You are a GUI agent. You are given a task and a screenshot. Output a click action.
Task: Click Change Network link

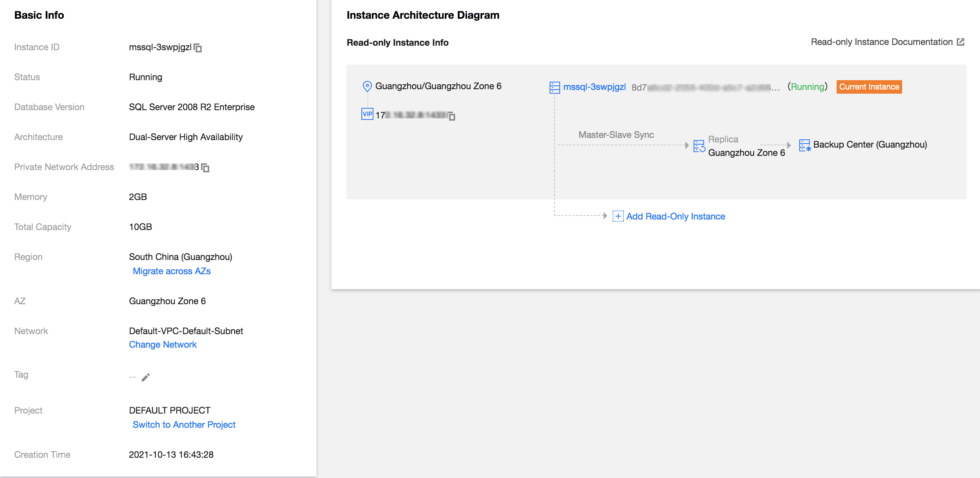coord(163,345)
